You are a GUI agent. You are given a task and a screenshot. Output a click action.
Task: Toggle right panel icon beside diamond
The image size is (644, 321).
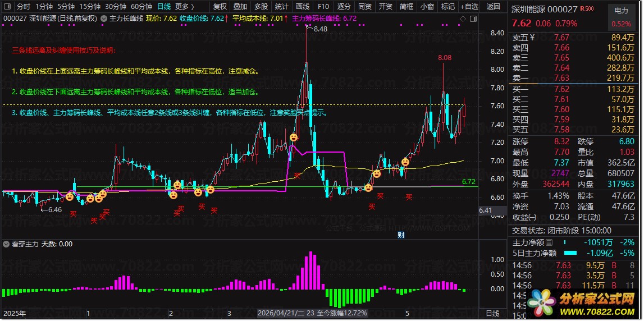point(473,19)
